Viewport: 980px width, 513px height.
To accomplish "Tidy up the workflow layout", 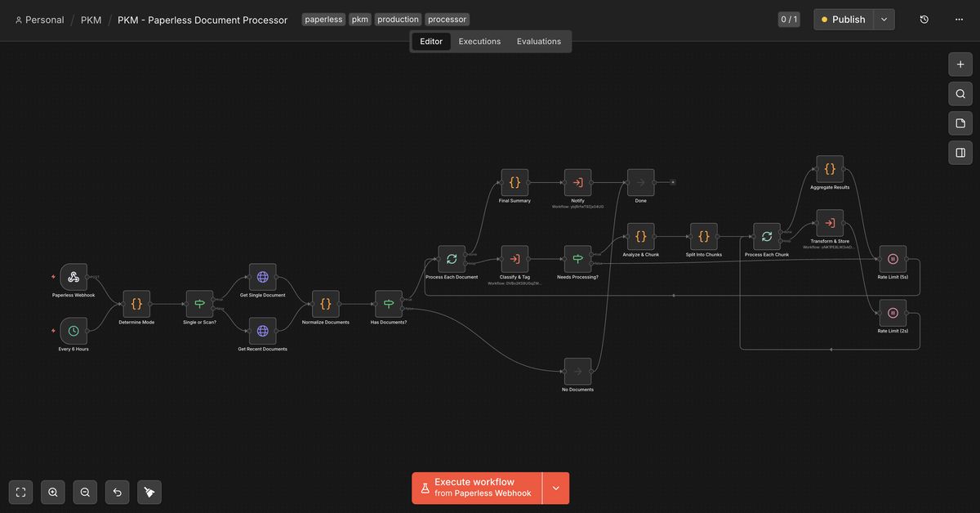I will (149, 492).
